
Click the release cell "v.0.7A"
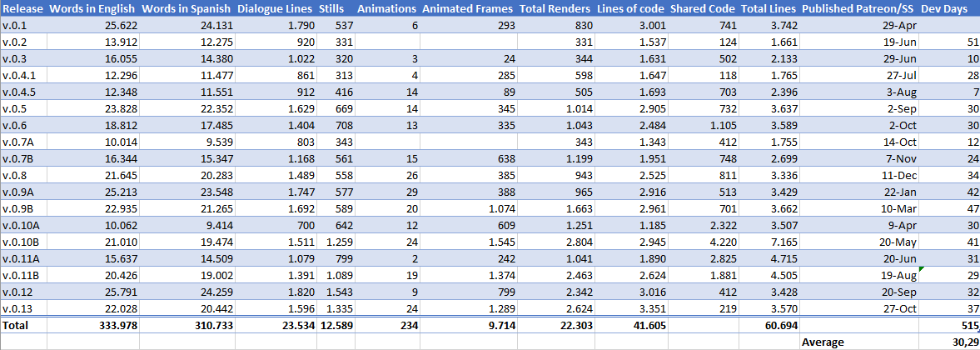(23, 142)
